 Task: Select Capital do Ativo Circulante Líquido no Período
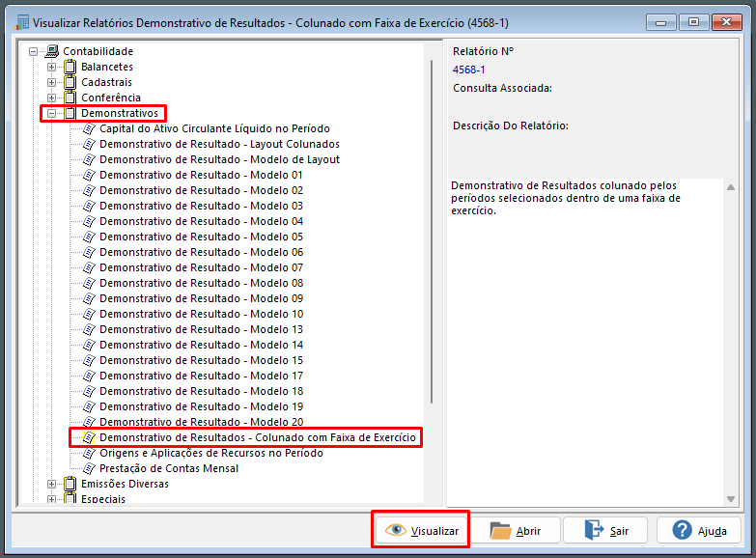coord(214,128)
